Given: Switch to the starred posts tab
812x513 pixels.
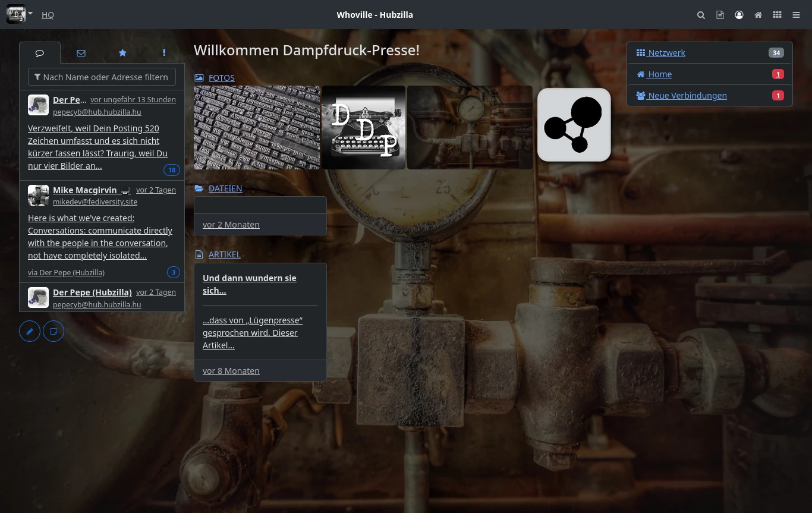Looking at the screenshot, I should (x=122, y=53).
